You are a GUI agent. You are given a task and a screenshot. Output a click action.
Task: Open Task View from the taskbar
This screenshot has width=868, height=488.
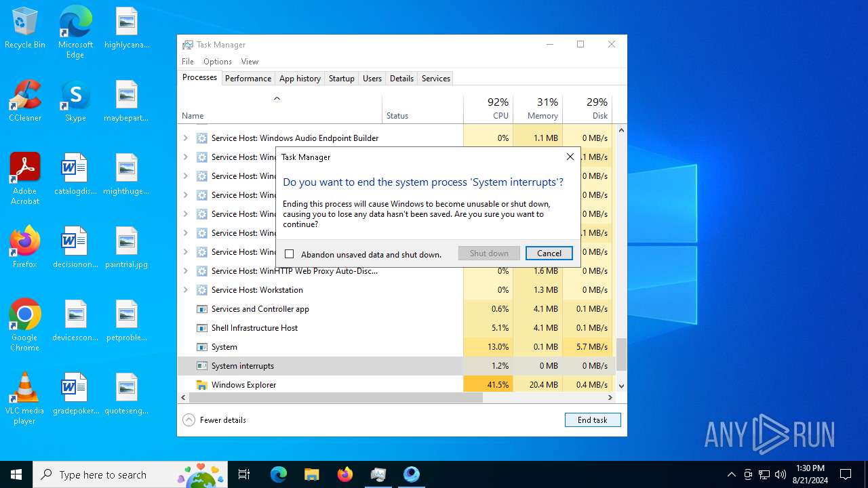pos(244,474)
